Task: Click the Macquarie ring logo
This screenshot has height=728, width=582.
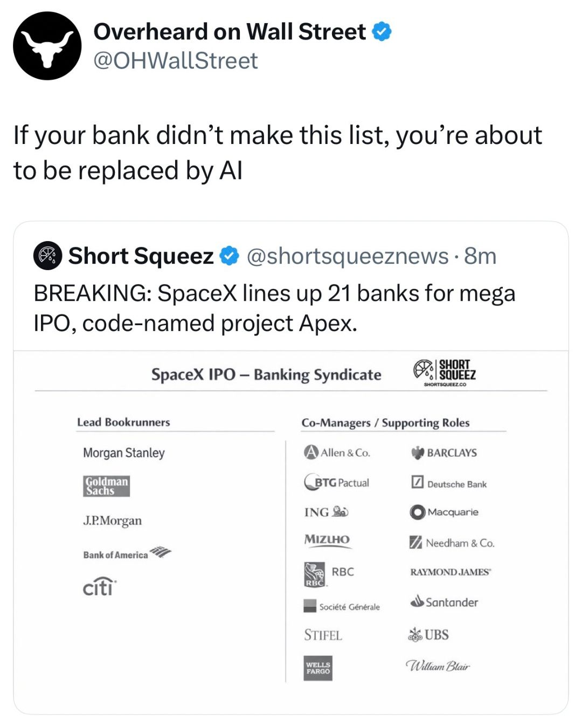Action: pyautogui.click(x=418, y=512)
